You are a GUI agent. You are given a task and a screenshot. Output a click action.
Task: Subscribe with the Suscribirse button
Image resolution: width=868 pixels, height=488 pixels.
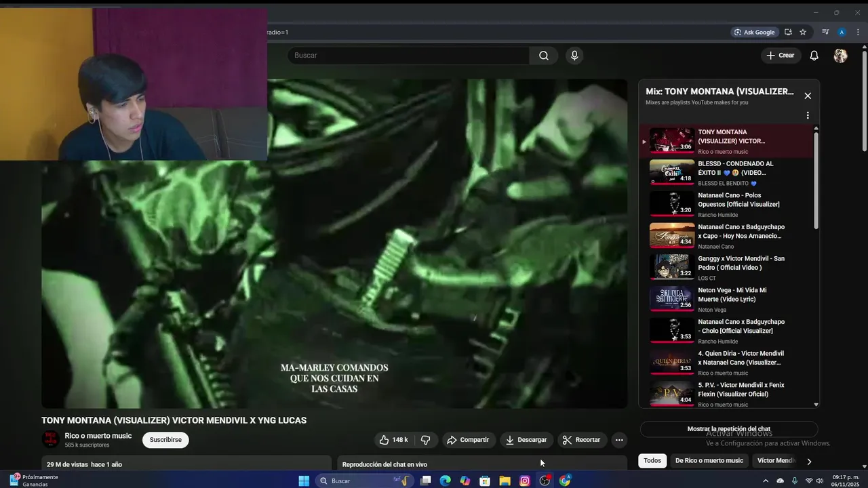(165, 440)
